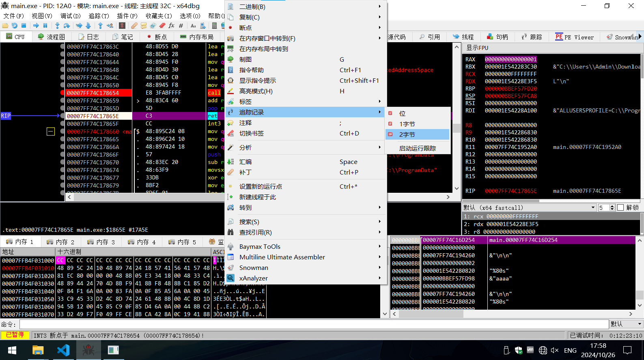
Task: Click the run to user code icon
Action: click(110, 26)
